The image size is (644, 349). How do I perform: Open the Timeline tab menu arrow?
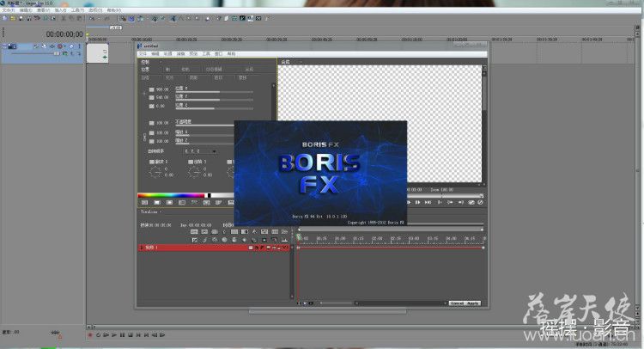click(x=161, y=212)
